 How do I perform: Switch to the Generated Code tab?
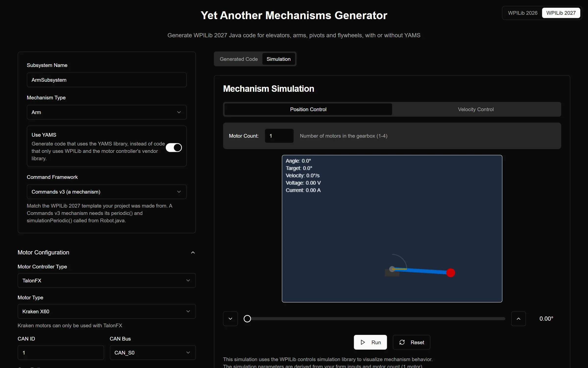pos(239,59)
